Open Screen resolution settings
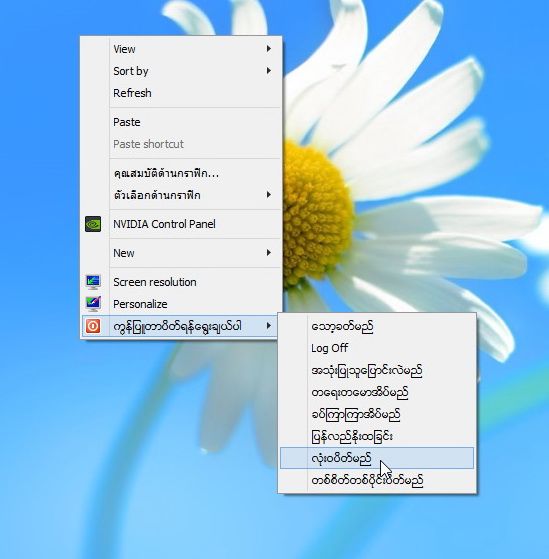Image resolution: width=549 pixels, height=559 pixels. [x=181, y=282]
